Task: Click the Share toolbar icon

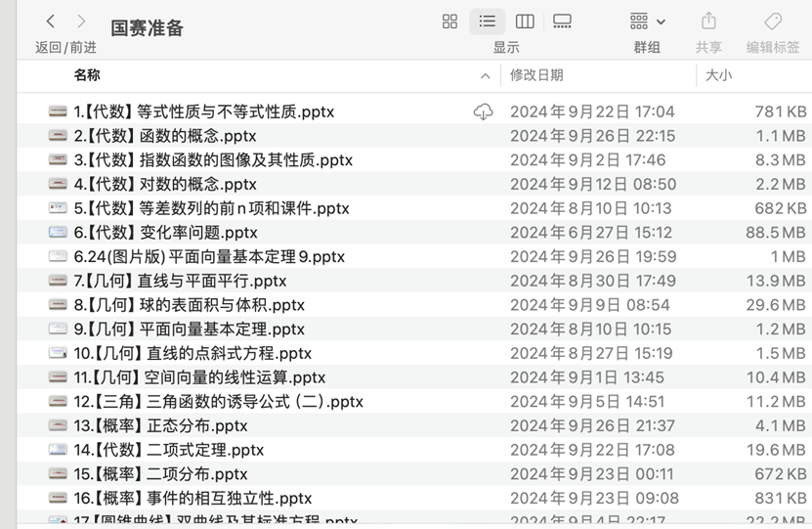Action: point(708,22)
